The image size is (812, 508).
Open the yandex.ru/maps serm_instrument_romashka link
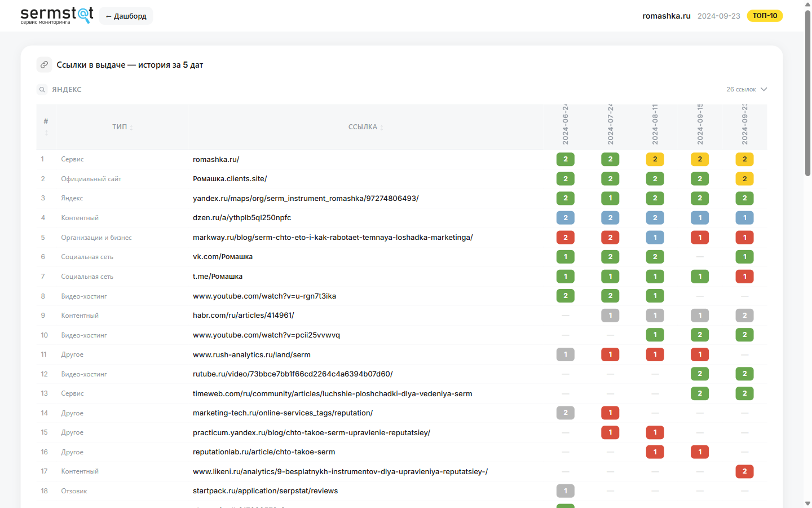coord(306,199)
